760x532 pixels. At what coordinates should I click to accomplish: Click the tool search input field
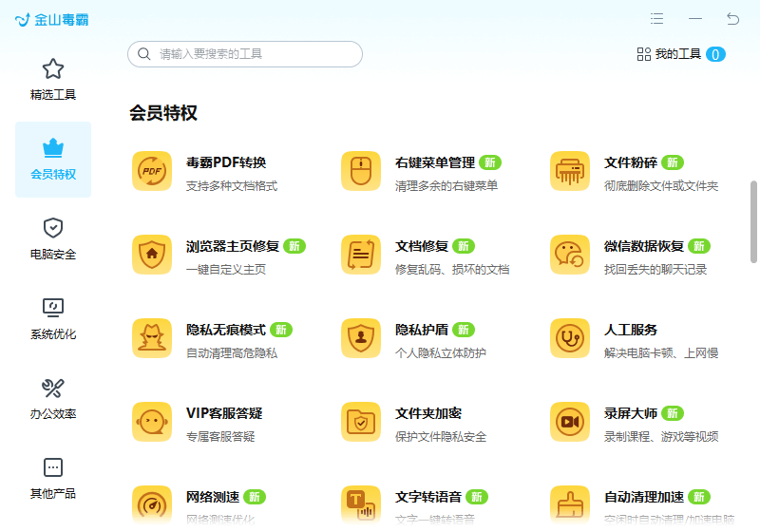[247, 54]
